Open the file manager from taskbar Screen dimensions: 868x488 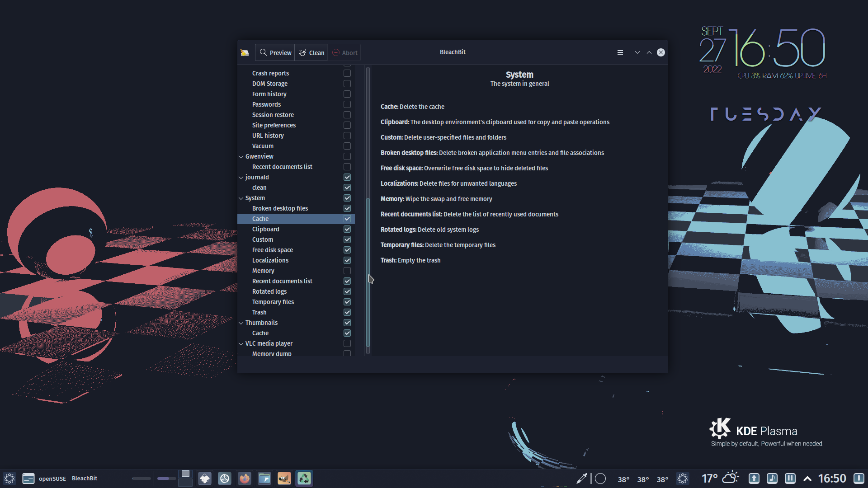pyautogui.click(x=264, y=479)
